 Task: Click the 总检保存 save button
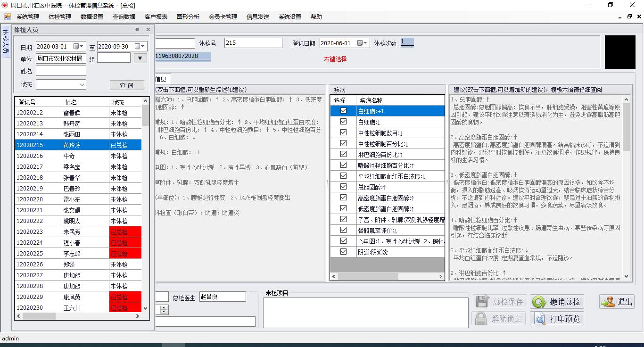[500, 302]
